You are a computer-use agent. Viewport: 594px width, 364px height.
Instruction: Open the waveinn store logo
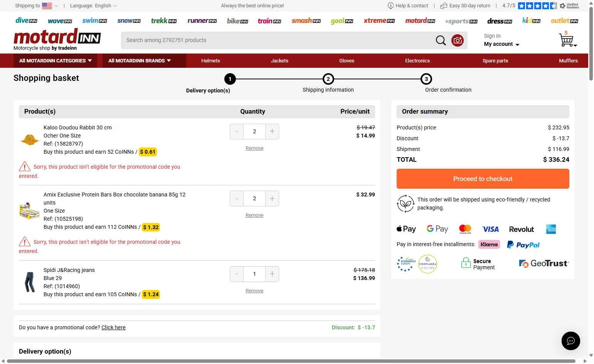point(60,21)
